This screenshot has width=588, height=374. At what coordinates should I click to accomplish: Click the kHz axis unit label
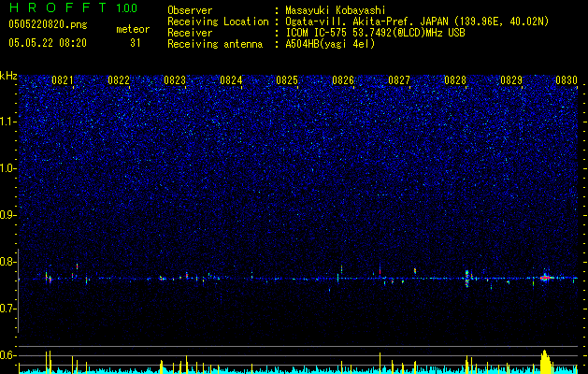click(x=8, y=76)
